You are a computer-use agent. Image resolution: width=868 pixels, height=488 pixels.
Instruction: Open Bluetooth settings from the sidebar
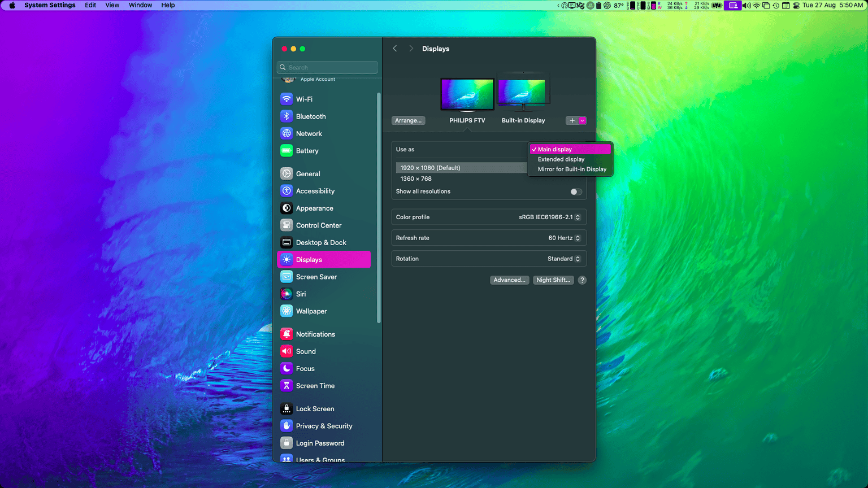tap(310, 116)
